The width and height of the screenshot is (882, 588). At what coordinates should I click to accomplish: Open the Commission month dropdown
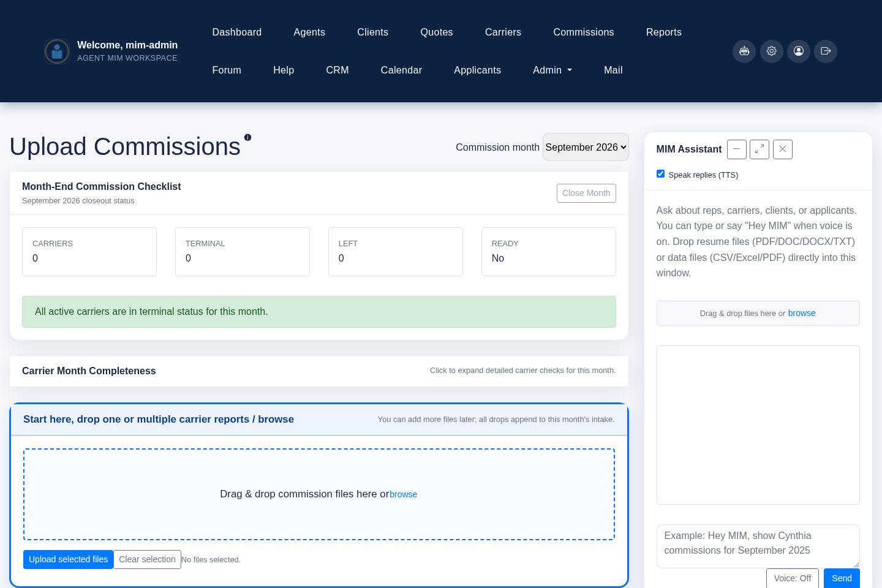[x=586, y=147]
